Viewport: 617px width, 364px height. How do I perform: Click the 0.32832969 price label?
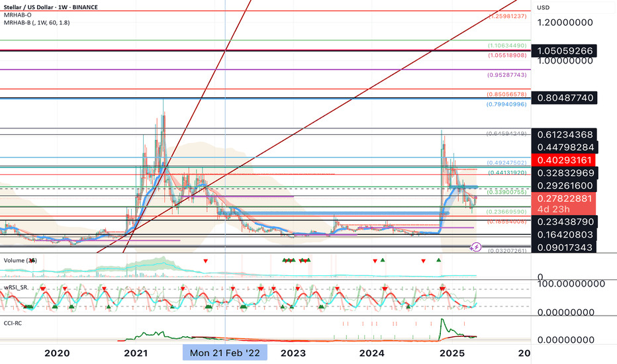click(564, 173)
